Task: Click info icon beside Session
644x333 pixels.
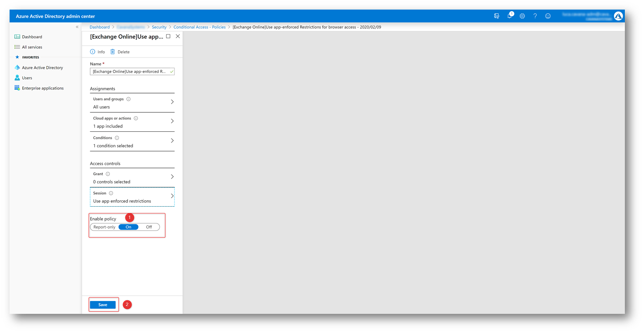Action: click(111, 193)
